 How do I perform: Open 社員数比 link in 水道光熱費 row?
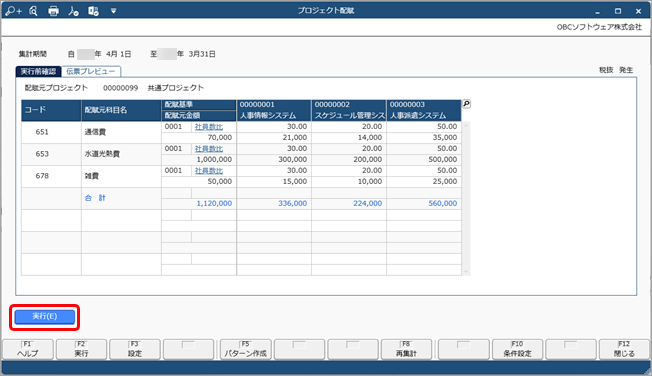(209, 149)
